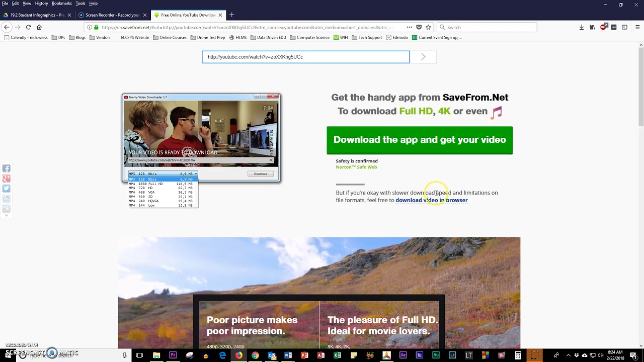Submit the URL with the arrow button
This screenshot has height=362, width=644.
[423, 57]
